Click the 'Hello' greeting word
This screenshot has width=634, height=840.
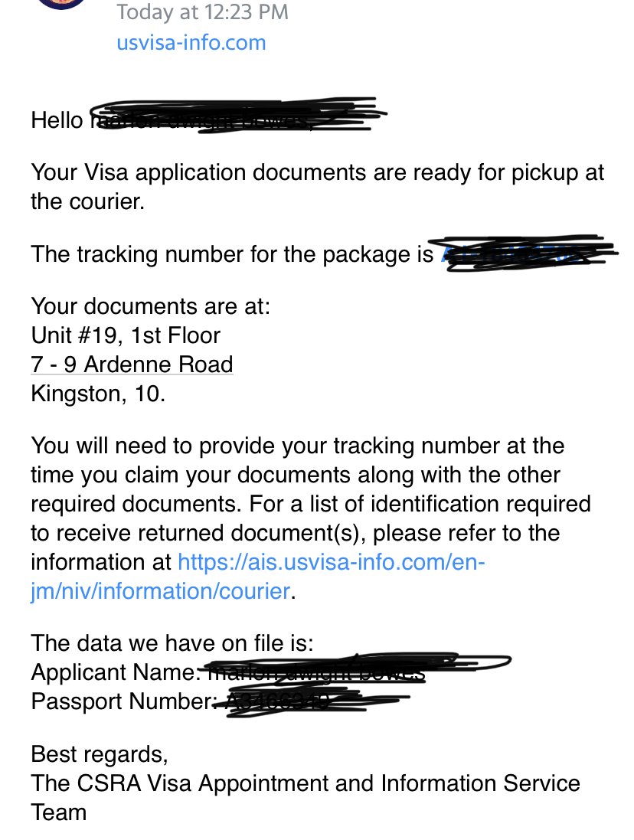57,120
